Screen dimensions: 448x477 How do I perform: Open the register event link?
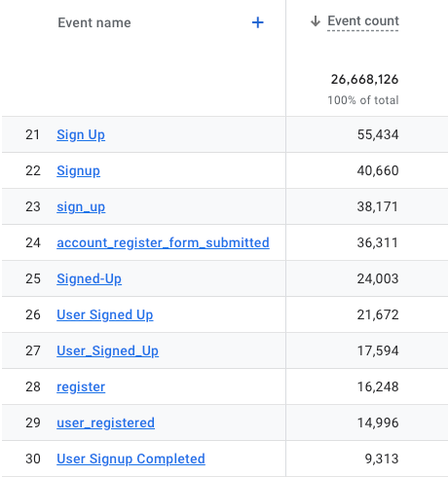coord(81,386)
